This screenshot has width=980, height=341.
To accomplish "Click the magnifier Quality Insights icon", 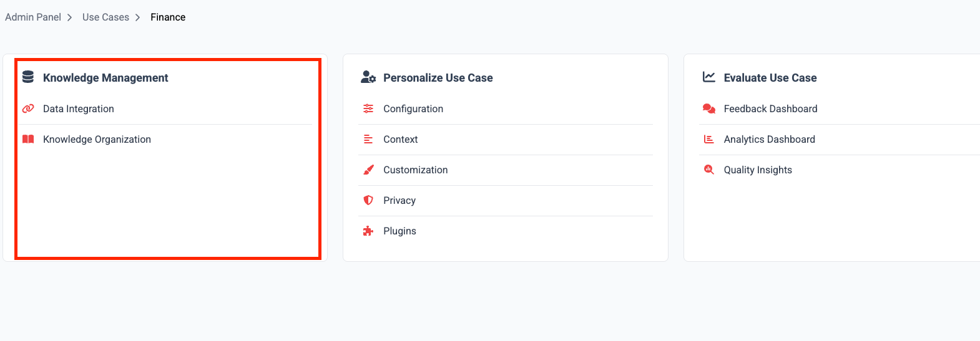I will (708, 170).
